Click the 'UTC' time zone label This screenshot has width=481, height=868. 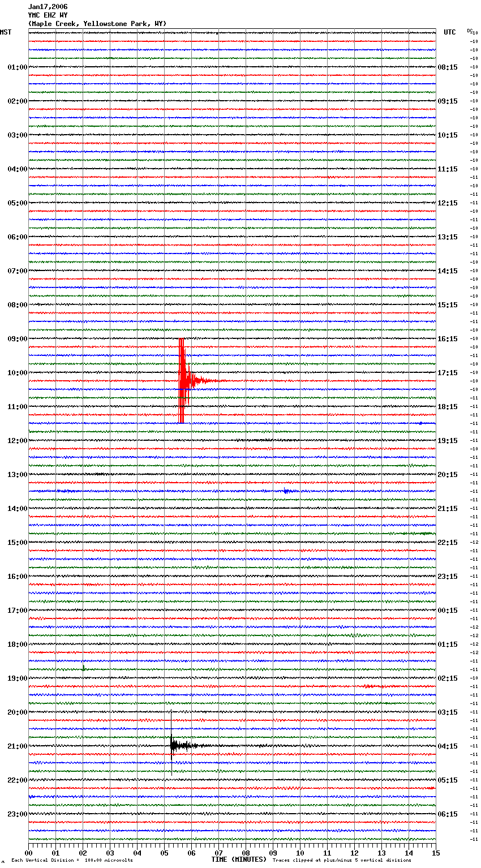tap(450, 32)
